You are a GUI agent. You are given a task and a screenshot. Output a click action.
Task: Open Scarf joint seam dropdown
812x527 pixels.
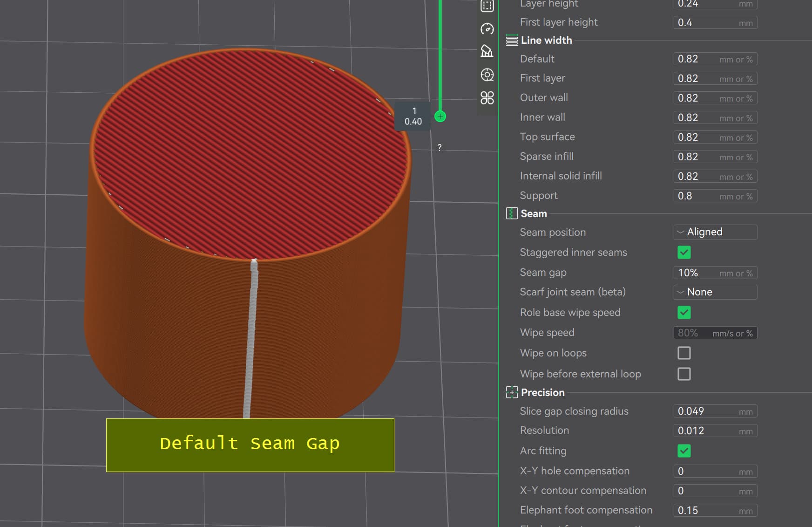(x=715, y=292)
